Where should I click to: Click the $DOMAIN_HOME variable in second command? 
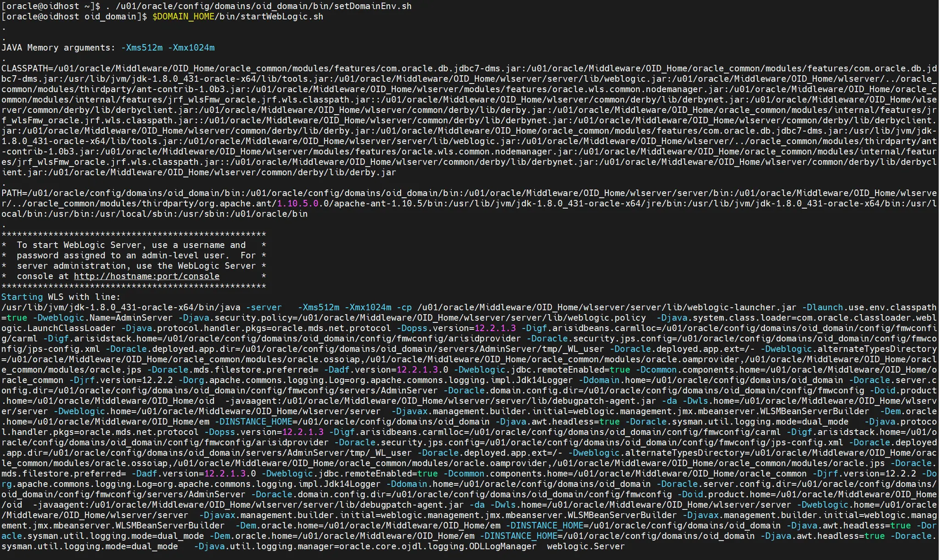[x=183, y=17]
